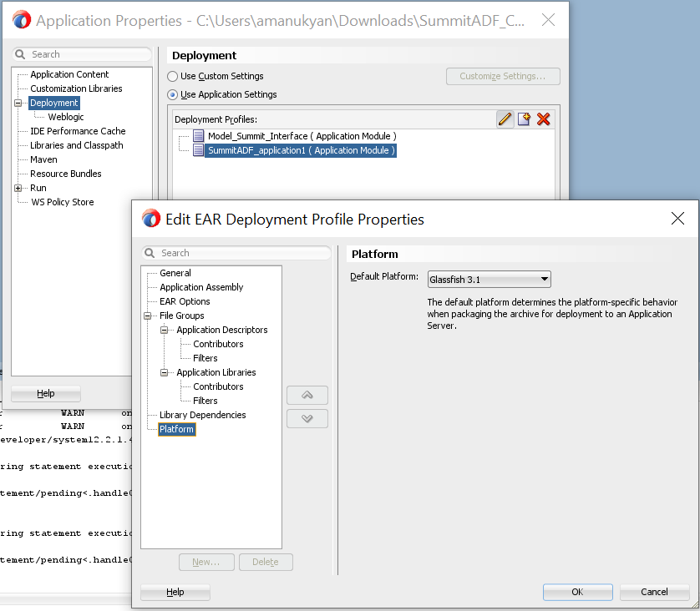Select Application Content in the tree
The width and height of the screenshot is (700, 611).
69,74
